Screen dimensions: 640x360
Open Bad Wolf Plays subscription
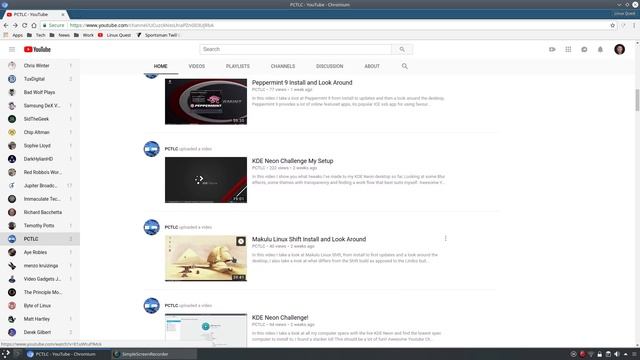tap(40, 92)
